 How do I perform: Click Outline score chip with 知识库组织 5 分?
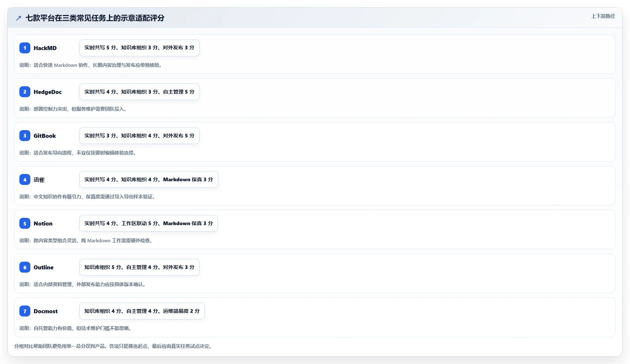139,267
